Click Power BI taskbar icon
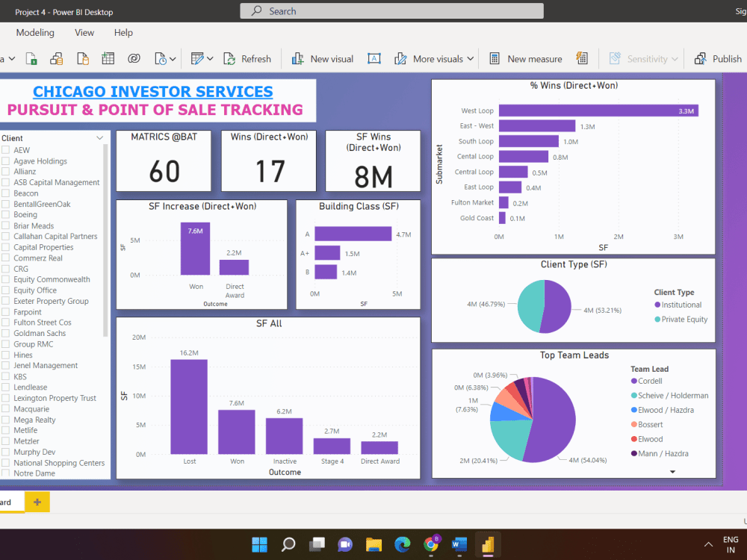The image size is (747, 560). point(489,544)
